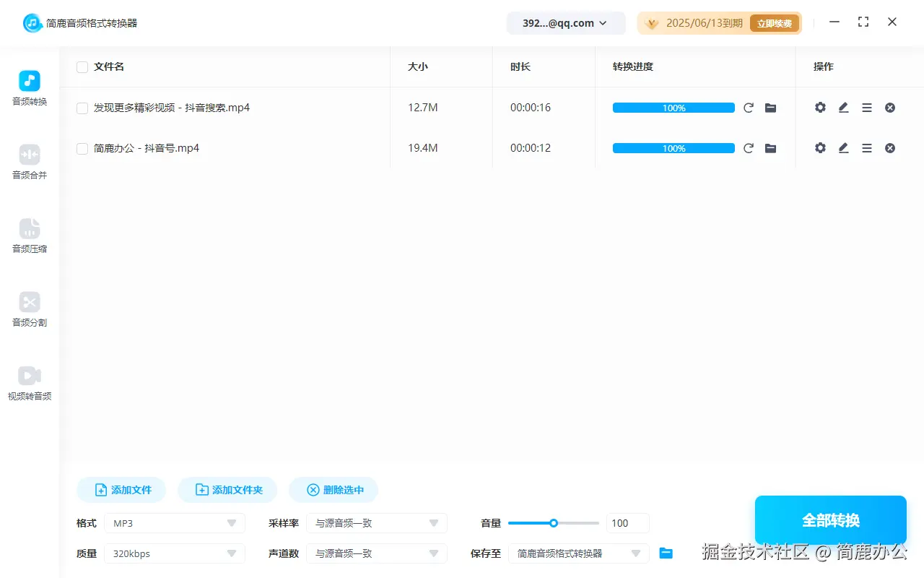The image size is (924, 578).
Task: Click the 大小 column header
Action: pyautogui.click(x=418, y=66)
